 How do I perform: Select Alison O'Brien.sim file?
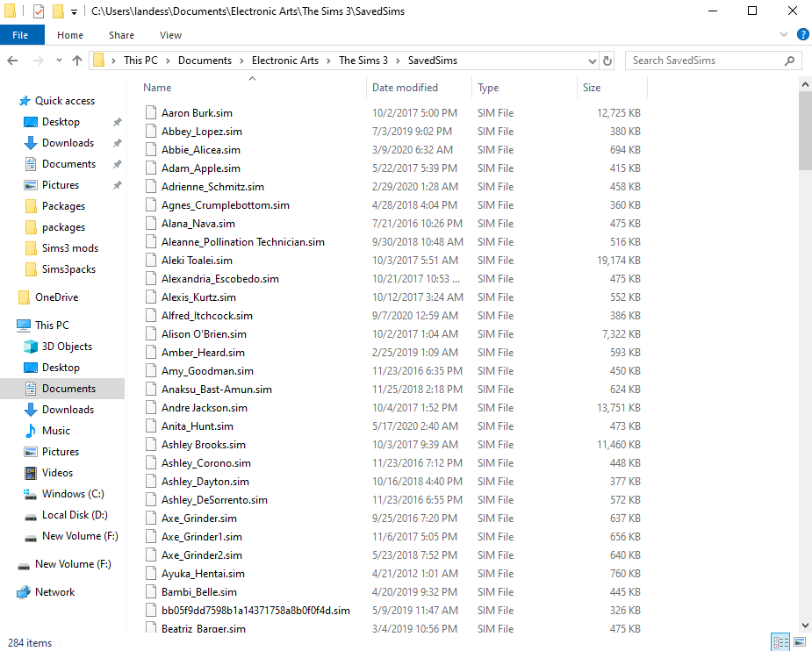point(204,334)
